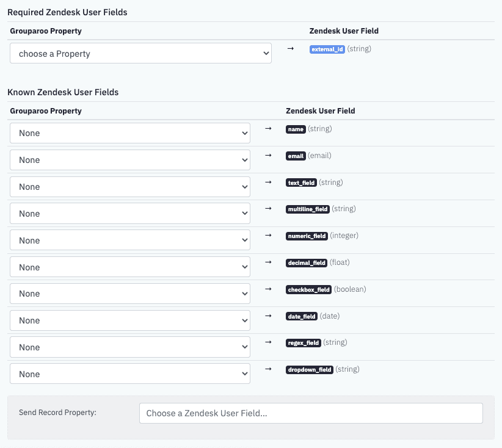Open property dropdown for numeric_field

130,240
